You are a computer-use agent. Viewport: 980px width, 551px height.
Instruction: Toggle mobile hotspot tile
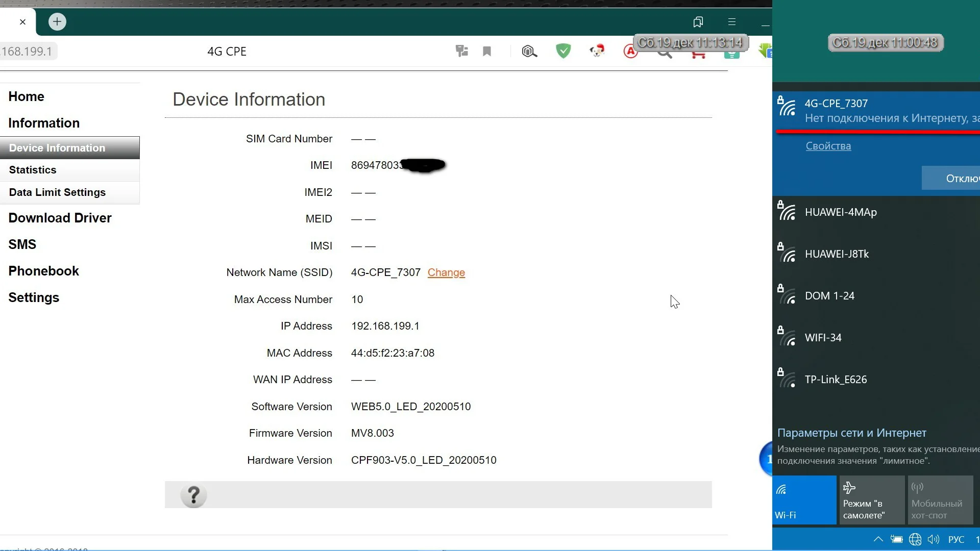(x=940, y=499)
